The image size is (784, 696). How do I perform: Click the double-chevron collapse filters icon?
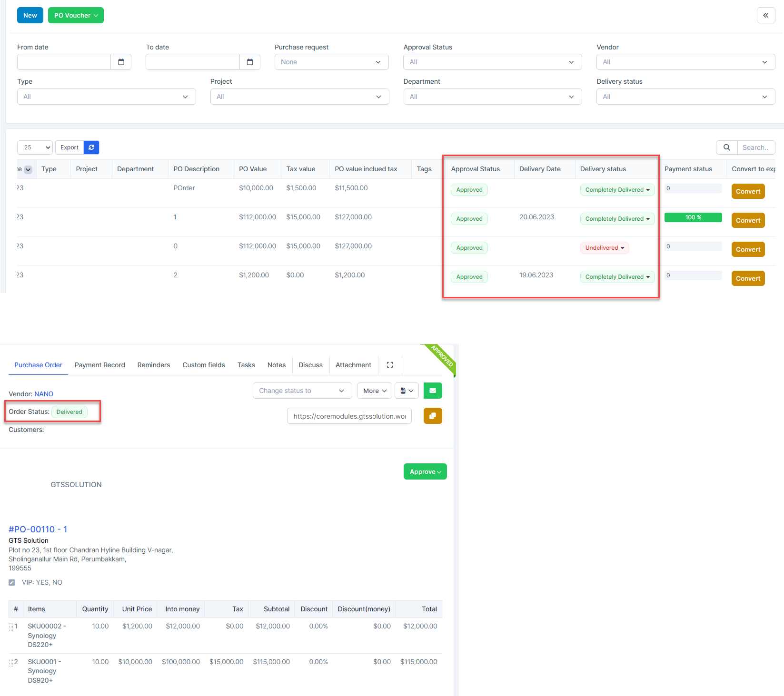point(765,15)
